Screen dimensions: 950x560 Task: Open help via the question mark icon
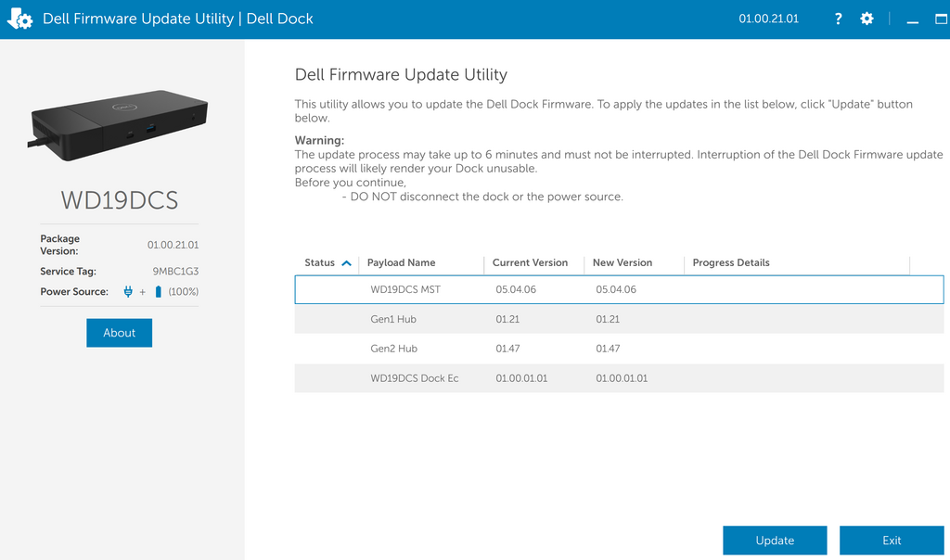(x=838, y=19)
